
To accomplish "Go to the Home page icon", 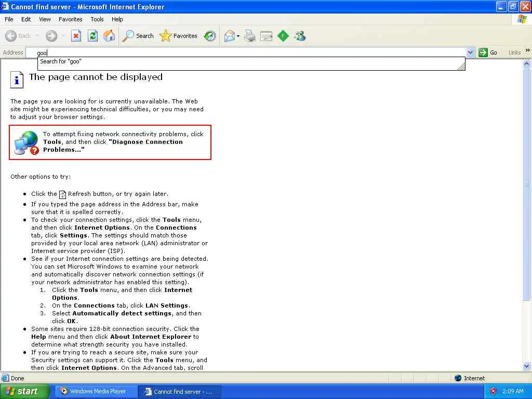I will (109, 36).
